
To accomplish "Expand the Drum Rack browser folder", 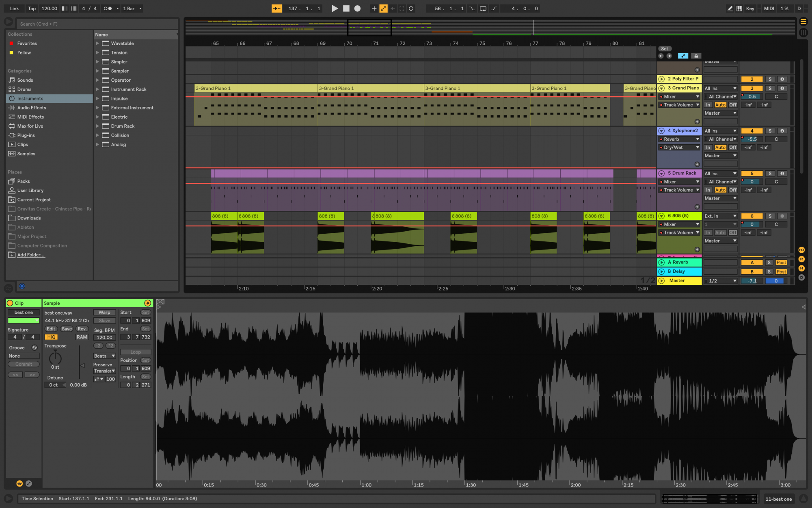I will tap(97, 126).
